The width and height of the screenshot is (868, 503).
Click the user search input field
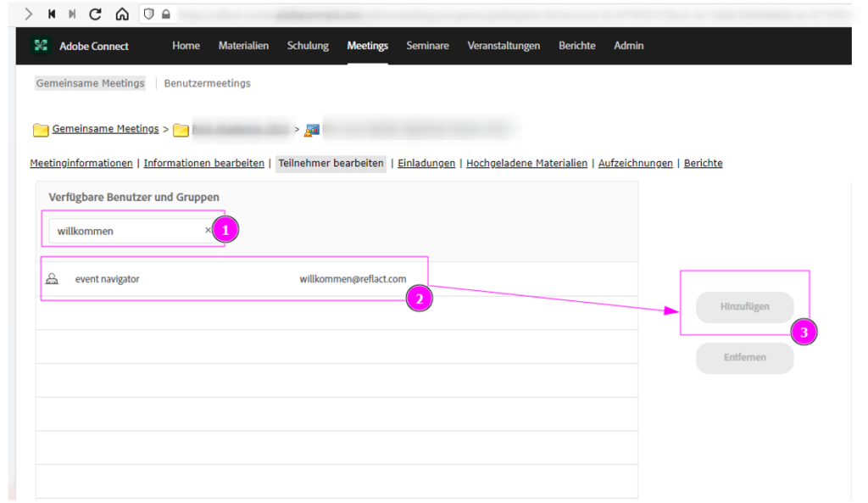127,231
